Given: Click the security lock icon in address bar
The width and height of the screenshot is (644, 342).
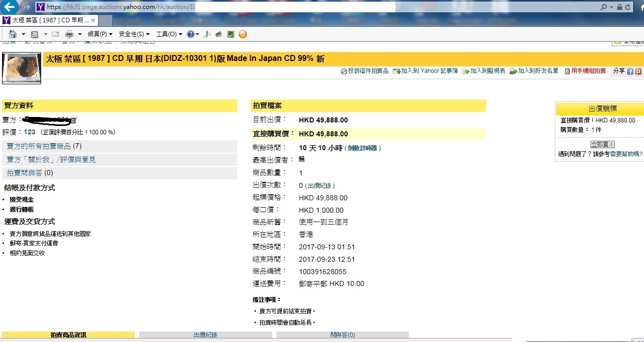Looking at the screenshot, I should pos(619,7).
